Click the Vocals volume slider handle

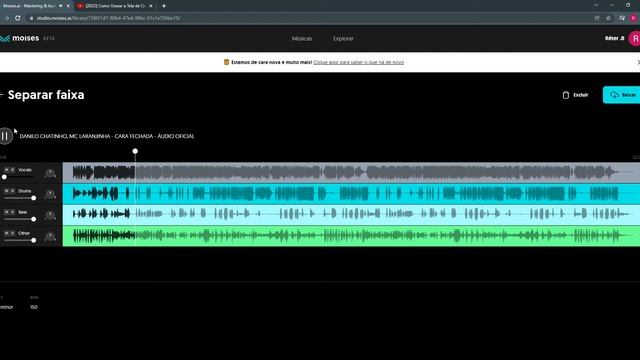[4, 177]
